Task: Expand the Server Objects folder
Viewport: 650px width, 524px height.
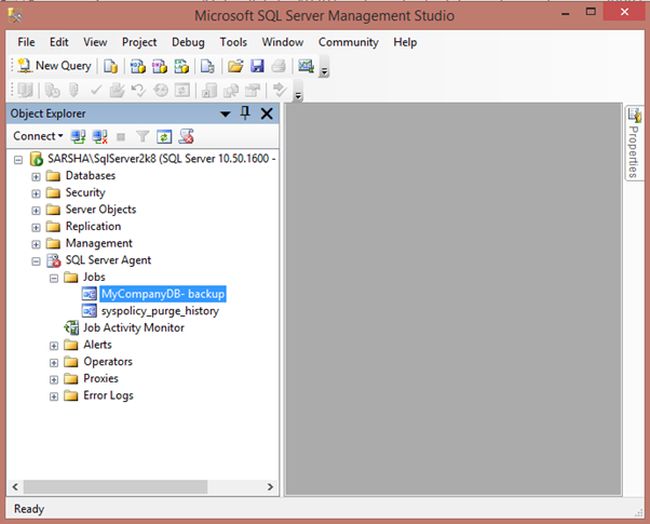Action: click(36, 211)
